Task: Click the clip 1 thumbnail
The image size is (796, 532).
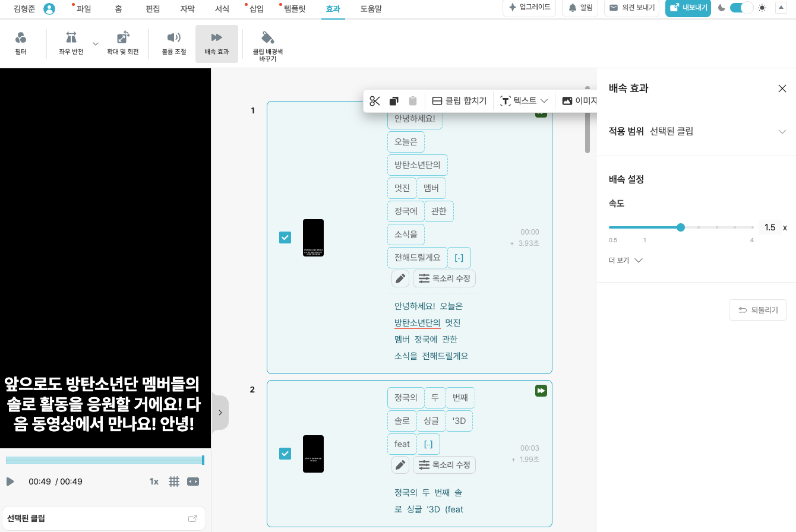Action: click(313, 237)
